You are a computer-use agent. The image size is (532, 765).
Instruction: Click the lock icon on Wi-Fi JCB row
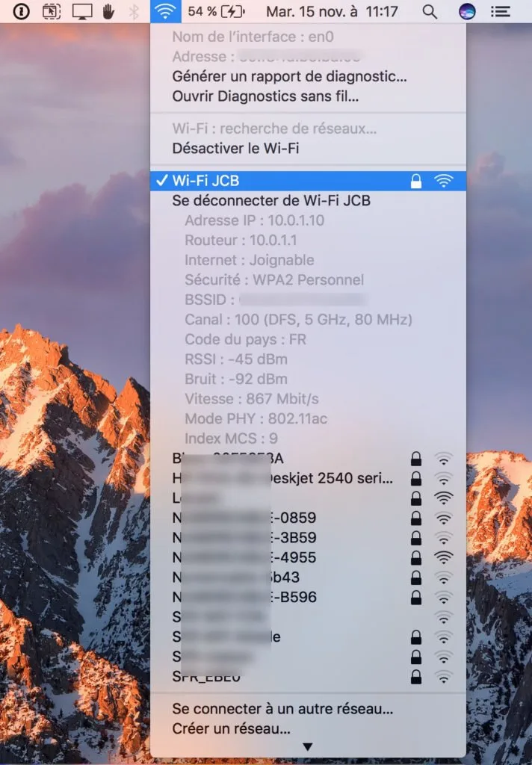pyautogui.click(x=416, y=181)
